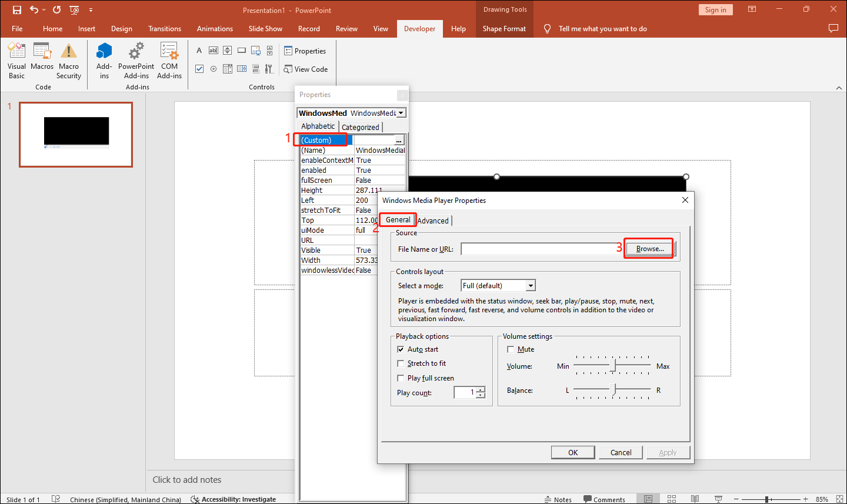
Task: Switch to the Advanced tab
Action: coord(433,221)
